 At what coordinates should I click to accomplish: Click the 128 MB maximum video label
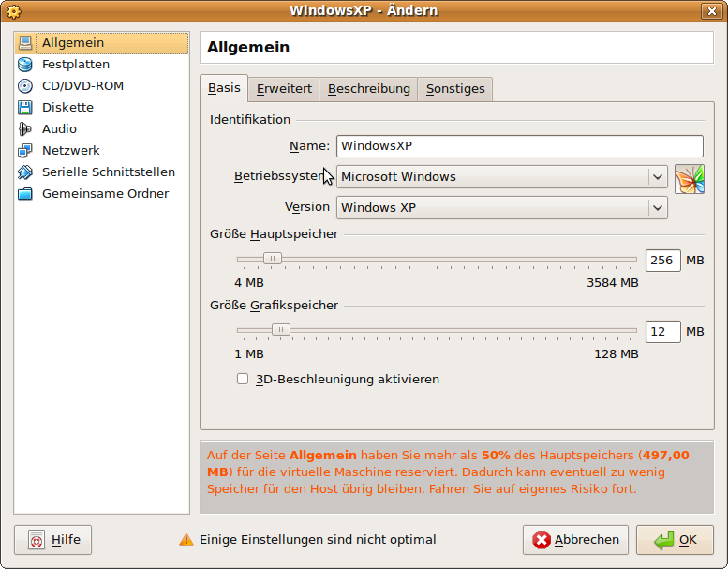click(617, 354)
